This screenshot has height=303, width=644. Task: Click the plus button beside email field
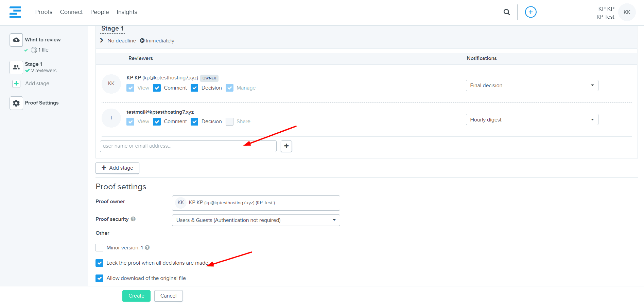click(286, 146)
